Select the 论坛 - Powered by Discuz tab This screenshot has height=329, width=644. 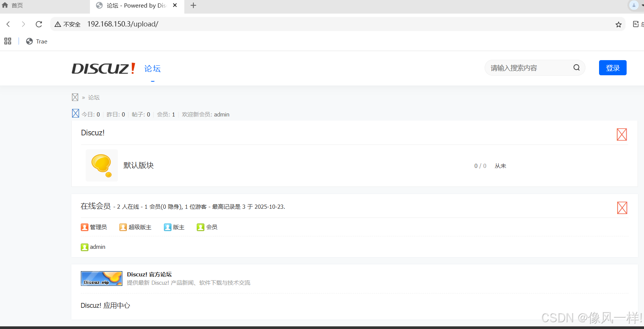pyautogui.click(x=137, y=6)
